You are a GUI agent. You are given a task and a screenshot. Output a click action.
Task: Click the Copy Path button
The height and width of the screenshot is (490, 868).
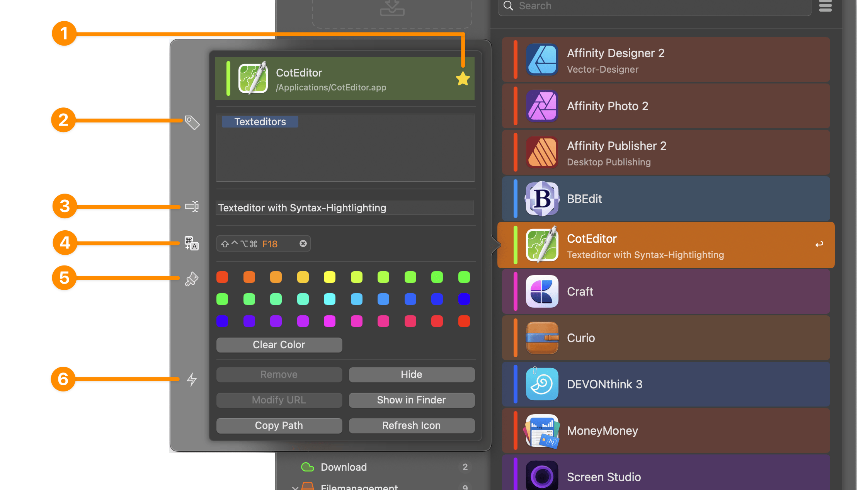279,425
